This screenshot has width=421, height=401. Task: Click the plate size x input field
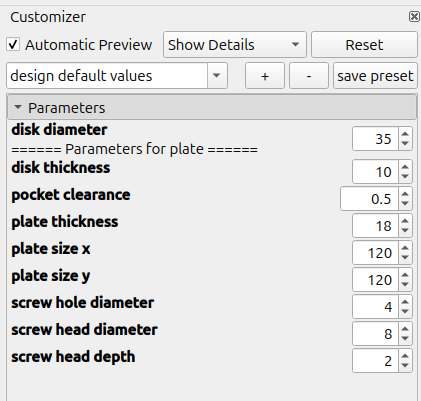click(375, 252)
